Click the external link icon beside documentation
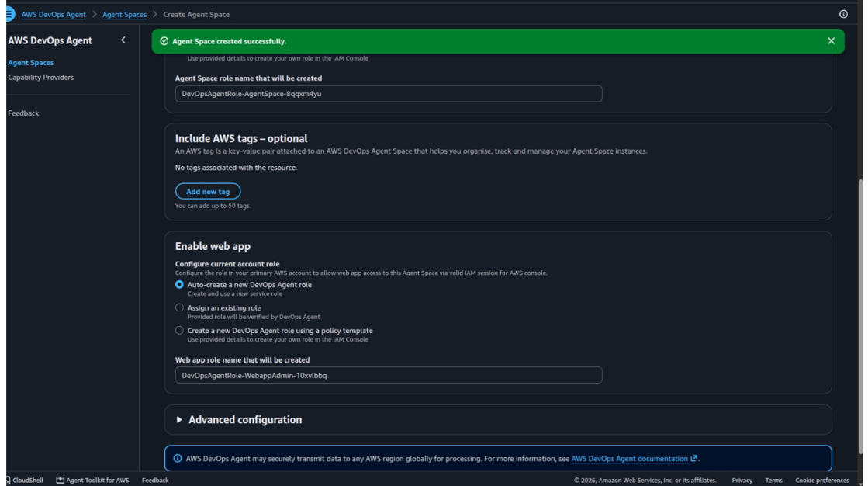Image resolution: width=868 pixels, height=486 pixels. pyautogui.click(x=693, y=458)
